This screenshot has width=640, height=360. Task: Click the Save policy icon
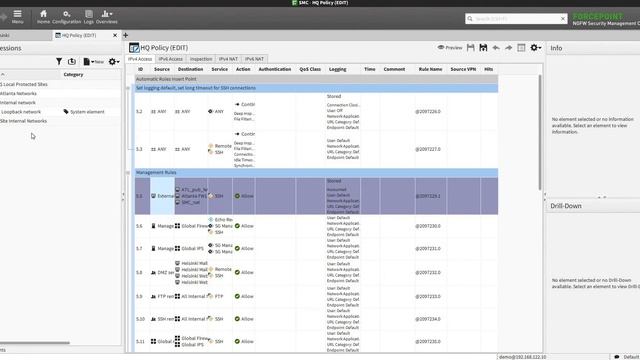pos(471,48)
